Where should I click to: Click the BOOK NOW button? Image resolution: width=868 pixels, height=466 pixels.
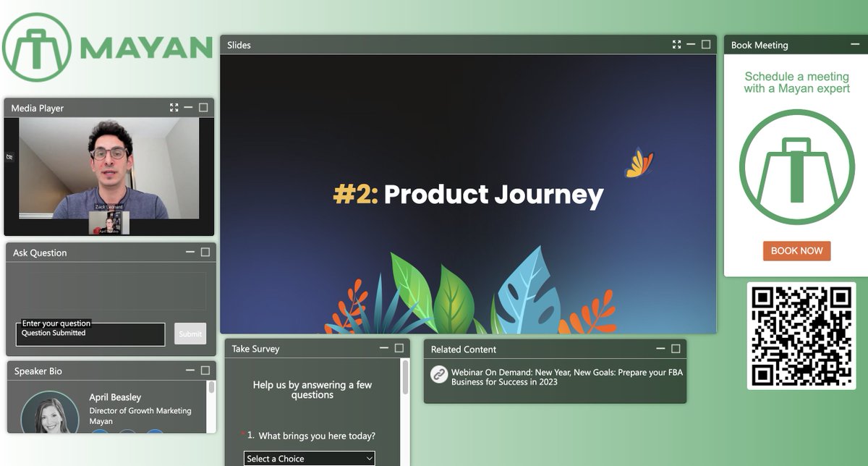coord(796,251)
